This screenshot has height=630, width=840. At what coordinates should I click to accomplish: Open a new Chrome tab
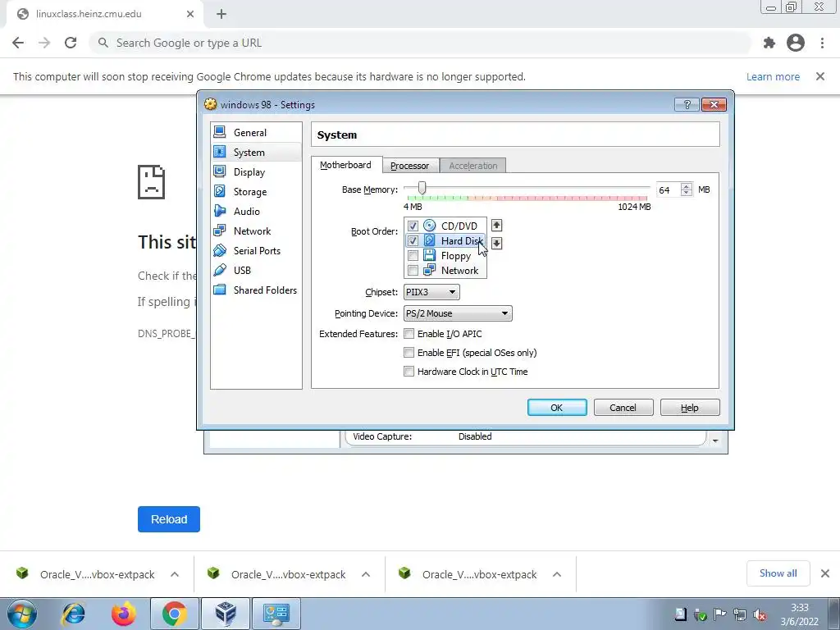click(x=221, y=14)
